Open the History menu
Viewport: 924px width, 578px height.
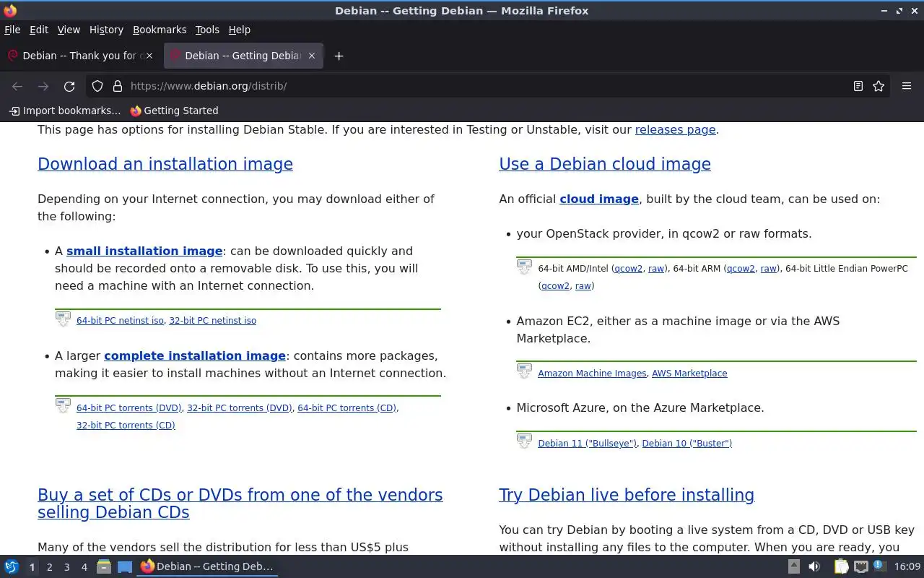(x=106, y=30)
